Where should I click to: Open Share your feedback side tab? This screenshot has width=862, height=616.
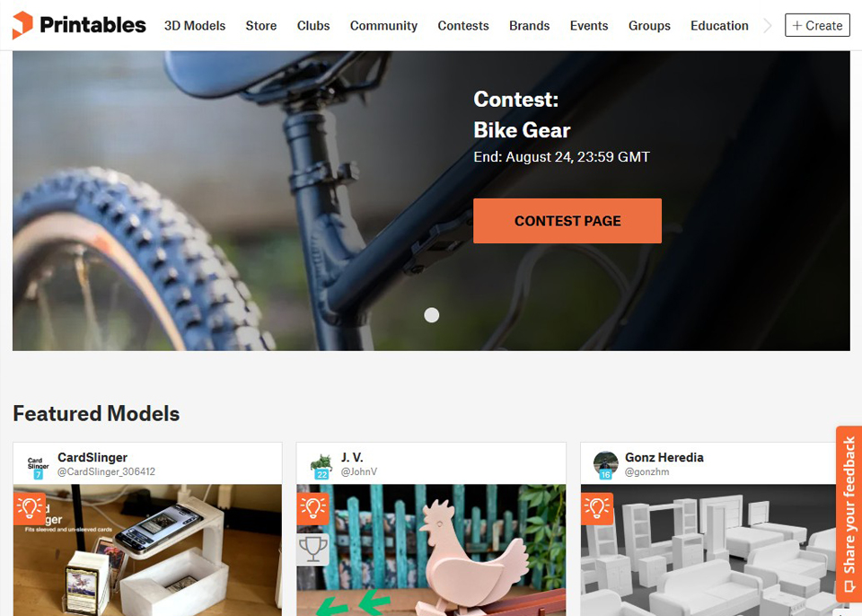tap(849, 514)
